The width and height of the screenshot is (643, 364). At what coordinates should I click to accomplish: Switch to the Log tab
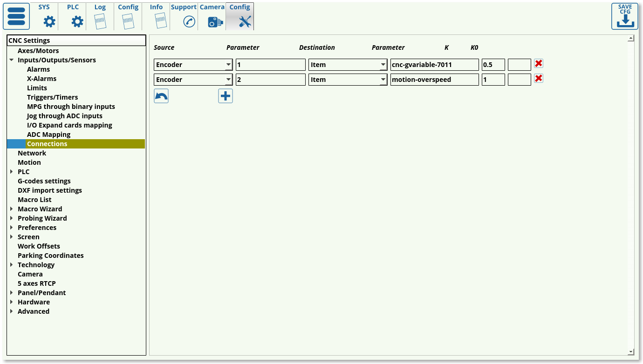[x=100, y=16]
